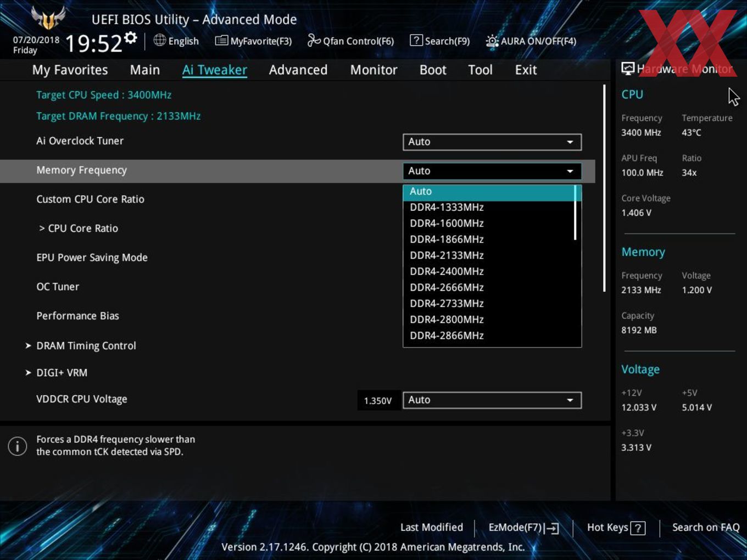Open MyFavorite list icon
The width and height of the screenshot is (747, 560).
click(221, 41)
